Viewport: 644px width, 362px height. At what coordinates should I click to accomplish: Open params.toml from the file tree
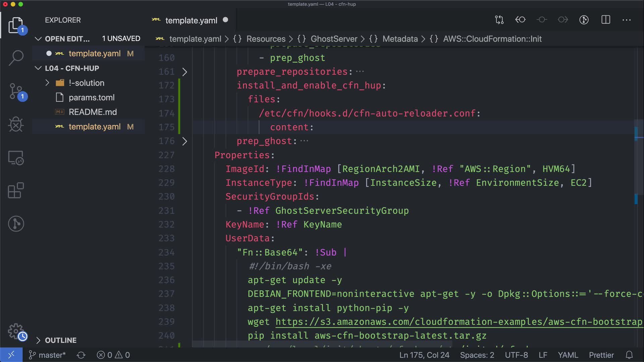(91, 98)
